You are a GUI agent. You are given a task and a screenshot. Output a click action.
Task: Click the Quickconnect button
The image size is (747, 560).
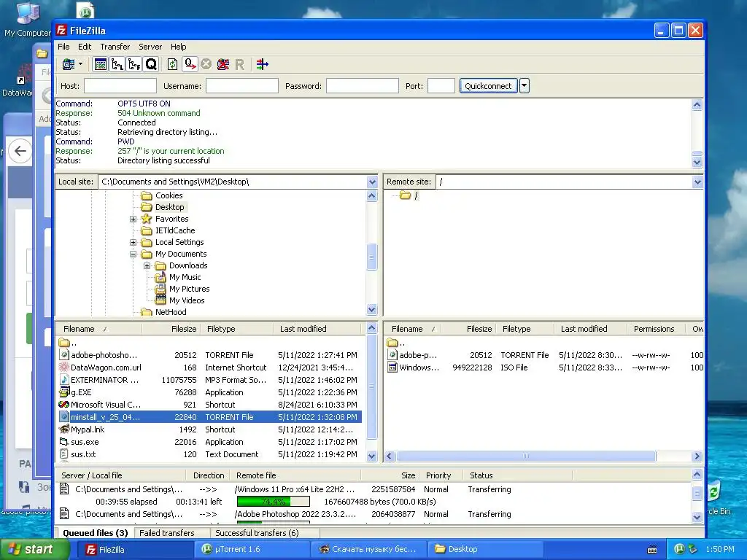click(488, 86)
